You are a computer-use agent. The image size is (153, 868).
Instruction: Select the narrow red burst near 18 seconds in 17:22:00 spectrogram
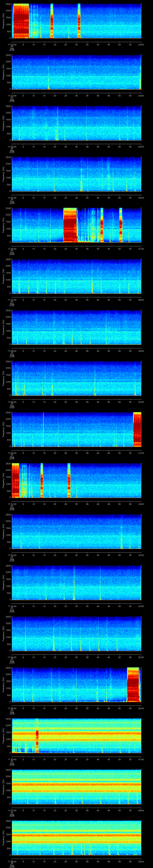tap(52, 21)
